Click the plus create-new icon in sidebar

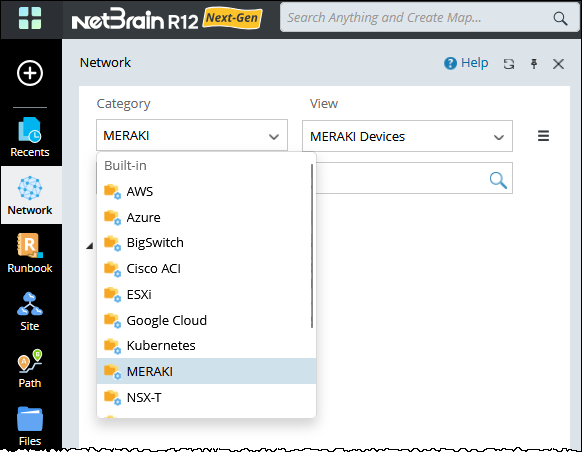30,73
